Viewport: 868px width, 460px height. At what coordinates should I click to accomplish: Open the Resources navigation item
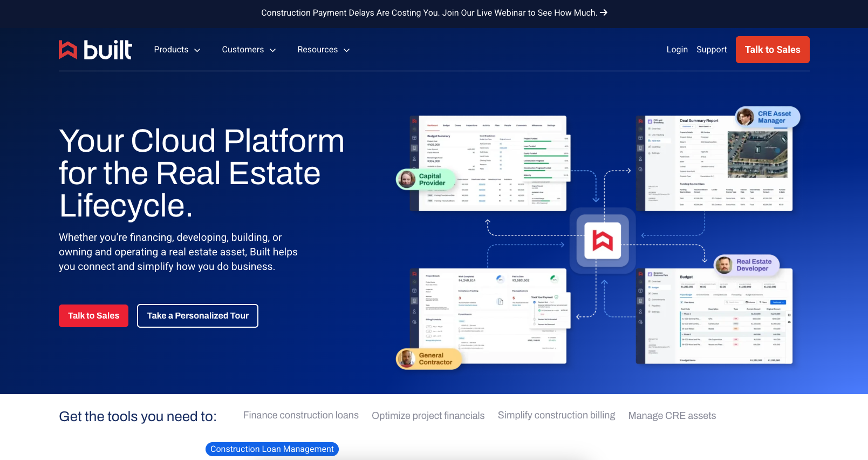317,50
